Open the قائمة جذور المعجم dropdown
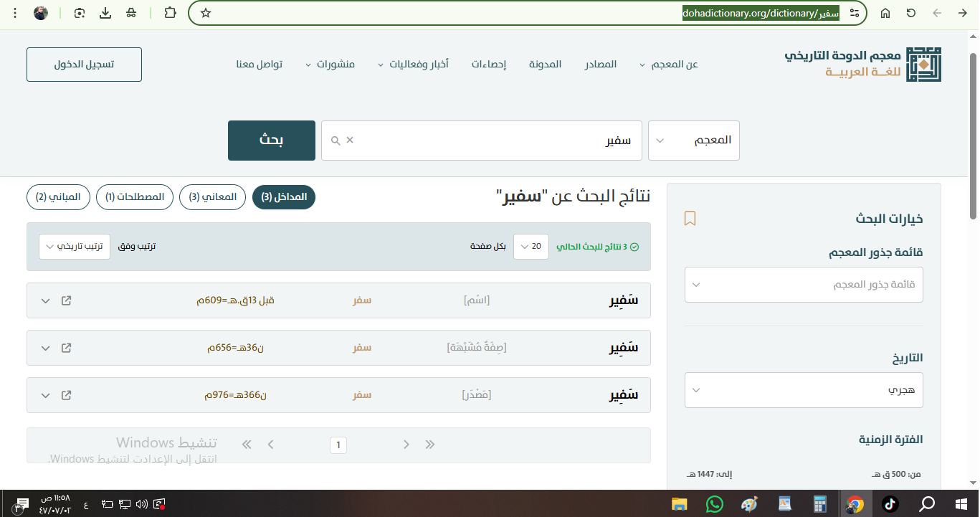This screenshot has width=980, height=517. point(803,285)
